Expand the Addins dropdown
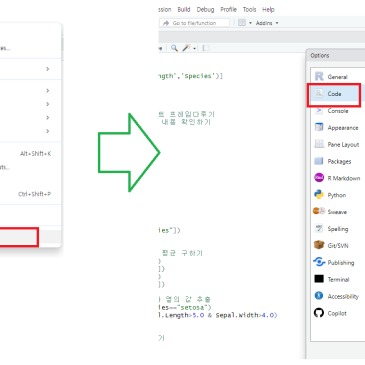The image size is (365, 365). point(267,23)
